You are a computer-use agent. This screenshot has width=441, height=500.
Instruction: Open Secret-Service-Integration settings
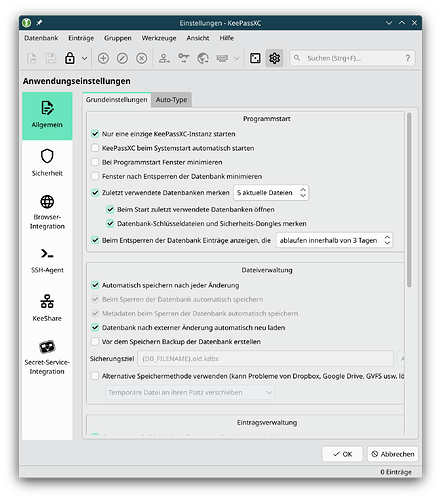[x=47, y=357]
